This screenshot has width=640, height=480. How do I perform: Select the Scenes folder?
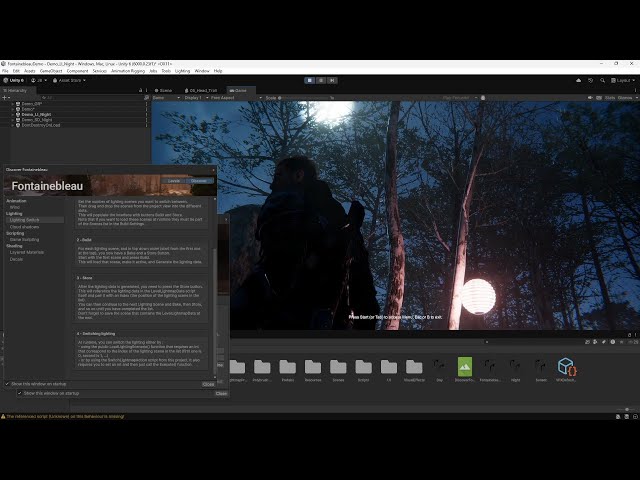pyautogui.click(x=338, y=370)
